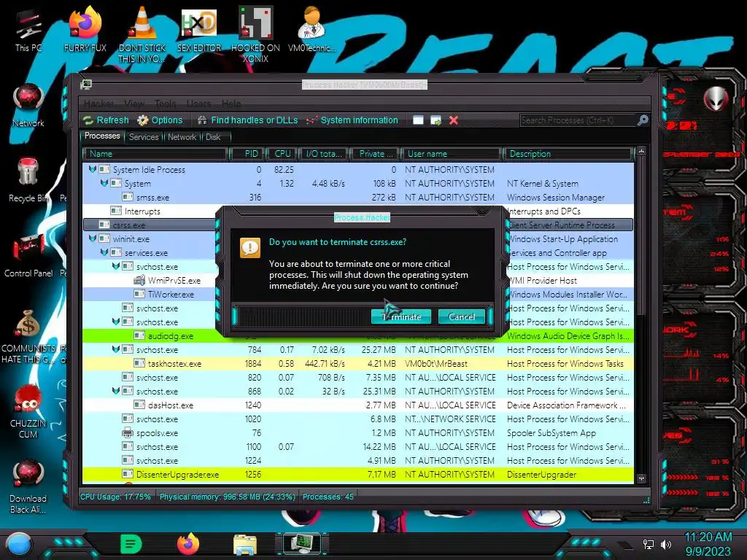
Task: Select the dasHost.exe process
Action: [x=358, y=405]
